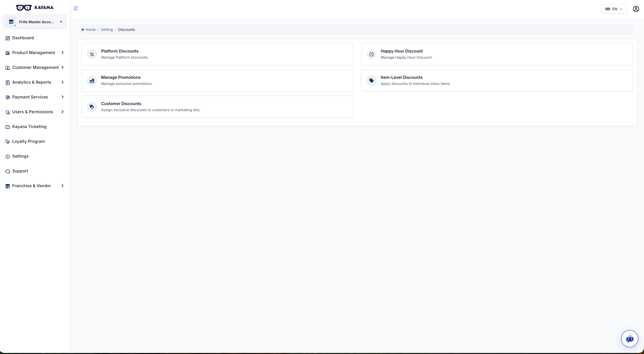Click the Discounts breadcrumb text

[126, 30]
